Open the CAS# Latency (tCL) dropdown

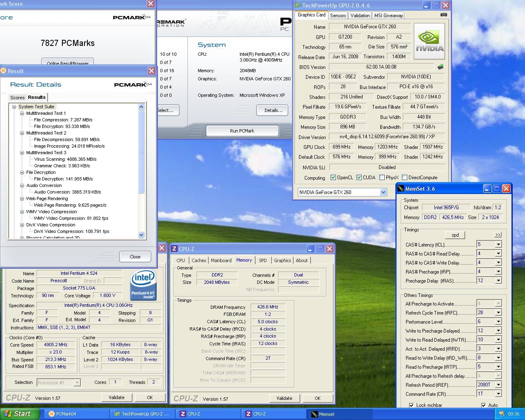[x=498, y=244]
